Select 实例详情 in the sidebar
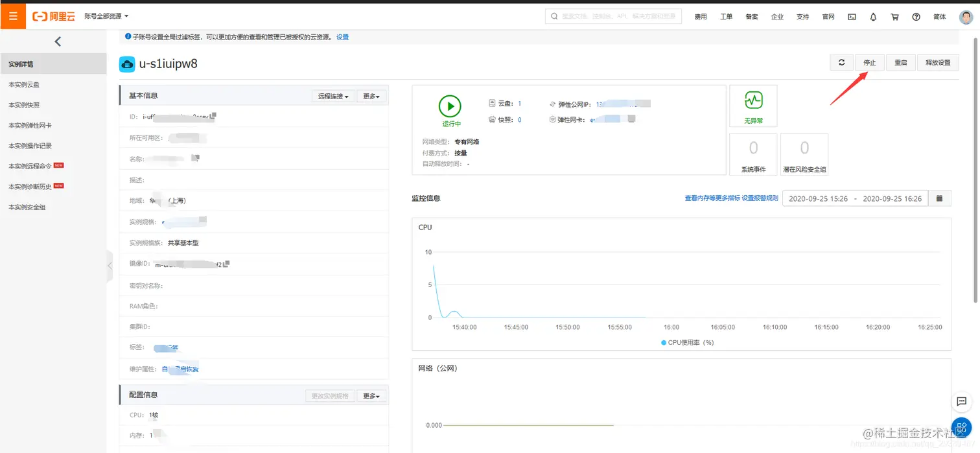 pyautogui.click(x=53, y=64)
